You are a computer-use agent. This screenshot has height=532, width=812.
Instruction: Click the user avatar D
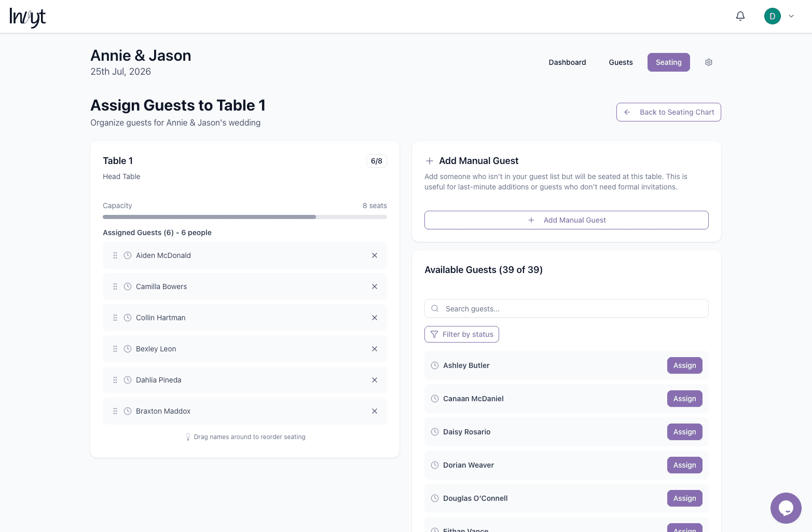(772, 16)
